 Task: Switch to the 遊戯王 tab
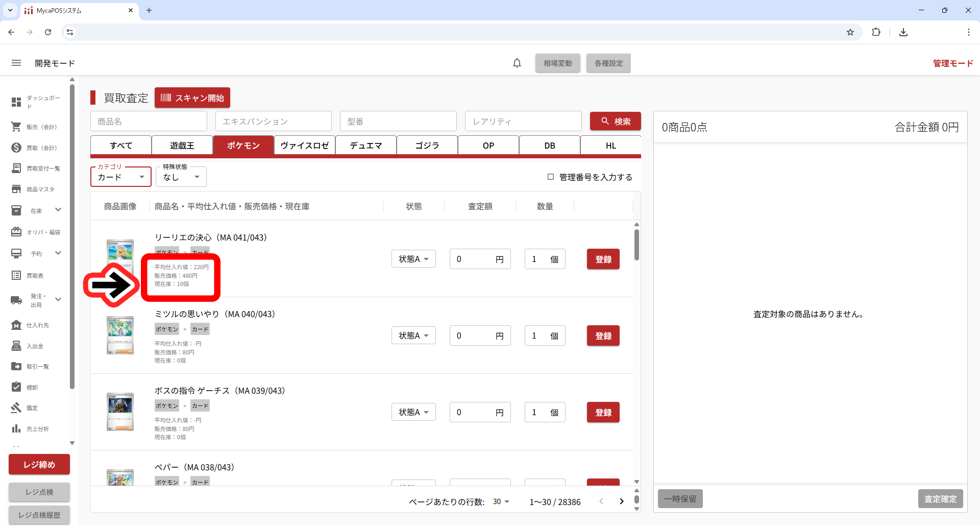click(182, 146)
